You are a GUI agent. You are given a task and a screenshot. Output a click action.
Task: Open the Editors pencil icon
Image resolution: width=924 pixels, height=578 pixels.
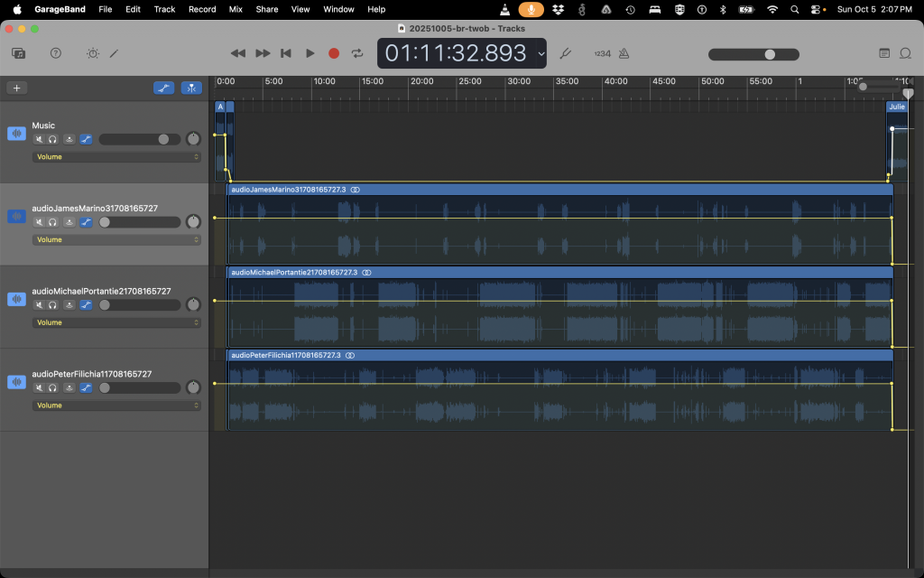(x=115, y=53)
